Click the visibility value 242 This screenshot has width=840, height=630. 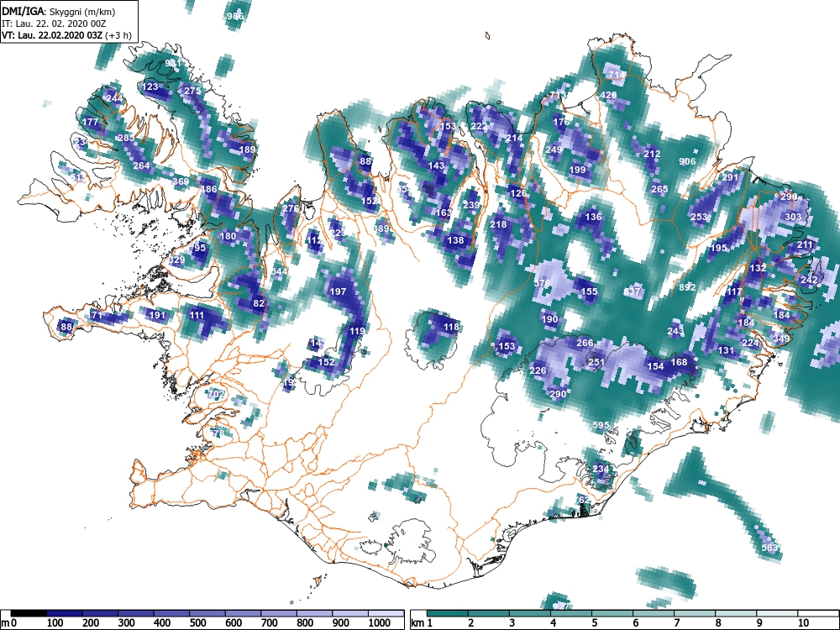(x=809, y=280)
